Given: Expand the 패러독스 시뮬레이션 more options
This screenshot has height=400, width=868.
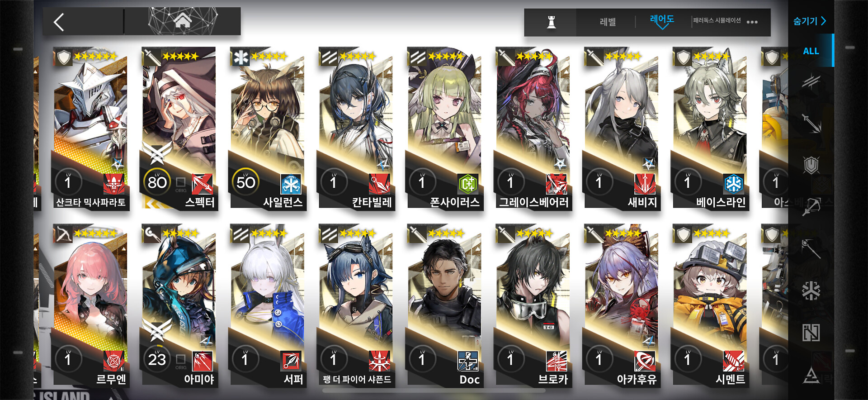Looking at the screenshot, I should [x=752, y=22].
